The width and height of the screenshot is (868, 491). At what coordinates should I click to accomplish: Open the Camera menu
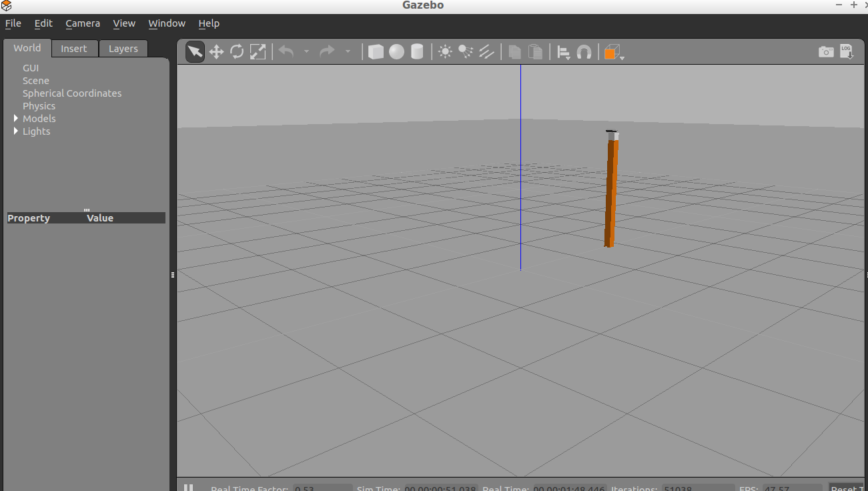tap(83, 23)
